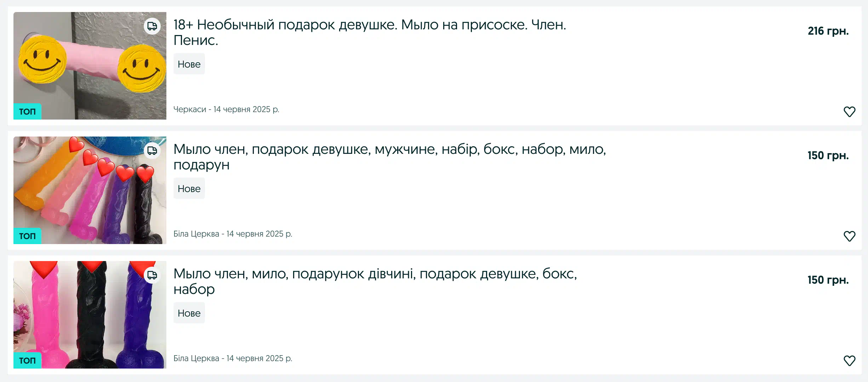Click ТОП badge on second listing
The width and height of the screenshot is (868, 382).
(x=27, y=236)
